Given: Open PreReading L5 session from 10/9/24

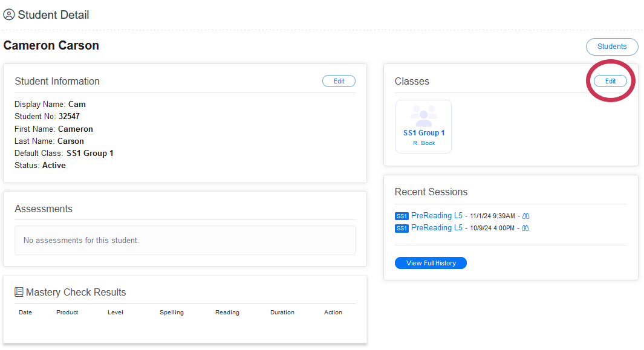Looking at the screenshot, I should 437,228.
